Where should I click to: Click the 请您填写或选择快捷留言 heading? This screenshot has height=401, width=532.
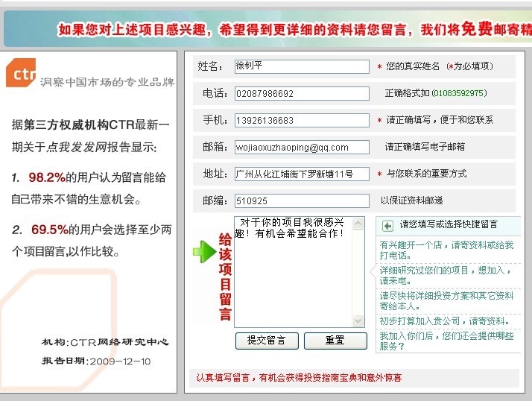coord(449,224)
